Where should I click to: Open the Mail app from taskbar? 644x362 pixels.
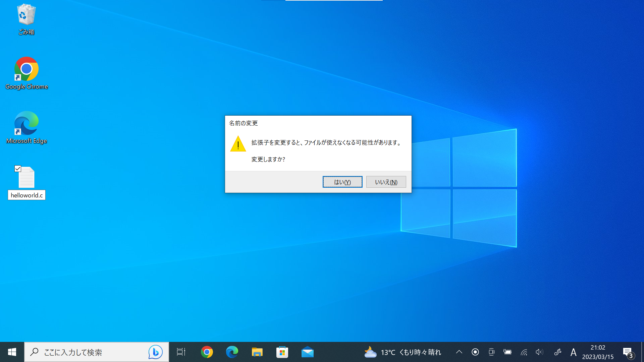point(308,352)
